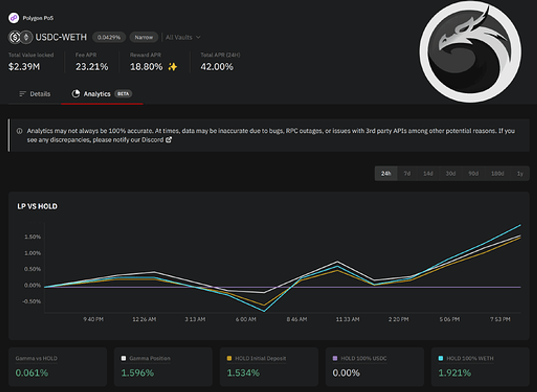537x392 pixels.
Task: Click cyan HOLD 100% WETH legend swatch
Action: [x=441, y=358]
